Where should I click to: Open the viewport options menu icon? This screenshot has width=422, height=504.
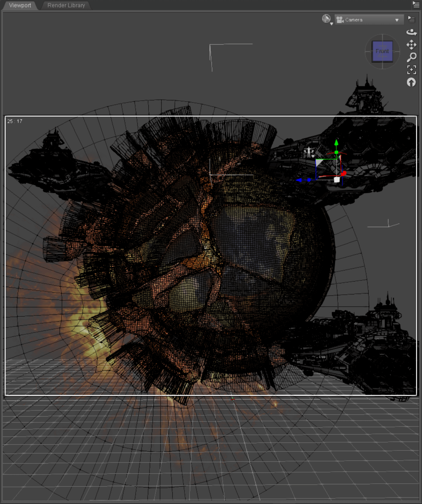coord(411,19)
